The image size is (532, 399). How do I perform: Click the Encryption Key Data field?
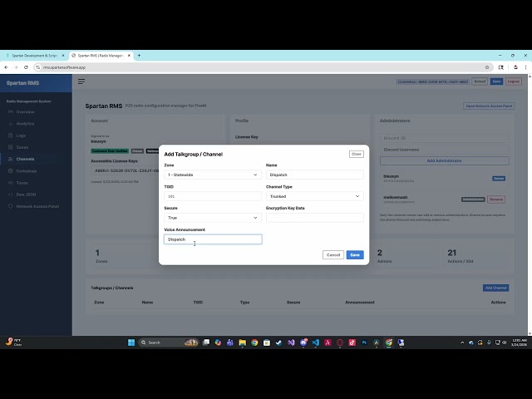tap(315, 218)
